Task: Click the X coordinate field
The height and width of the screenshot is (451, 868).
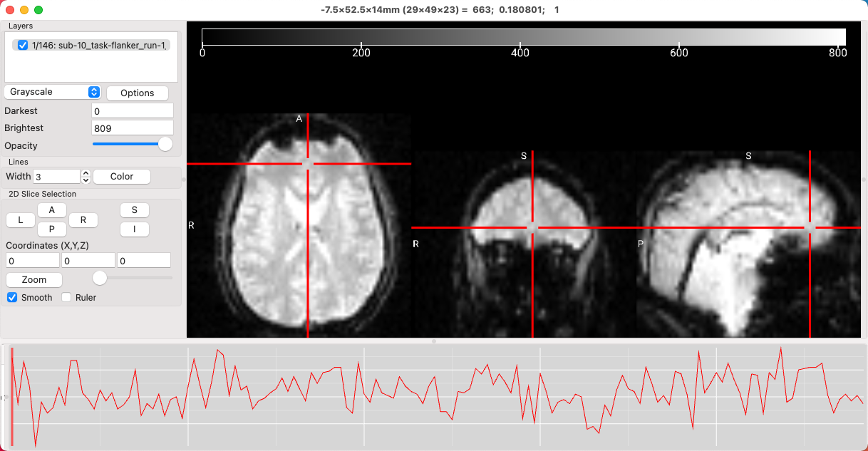Action: click(x=33, y=261)
